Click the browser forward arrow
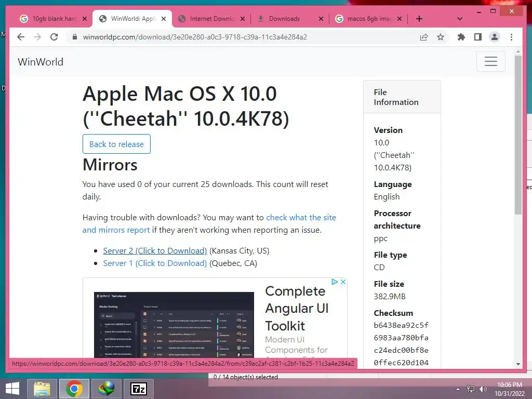This screenshot has height=399, width=532. point(37,37)
